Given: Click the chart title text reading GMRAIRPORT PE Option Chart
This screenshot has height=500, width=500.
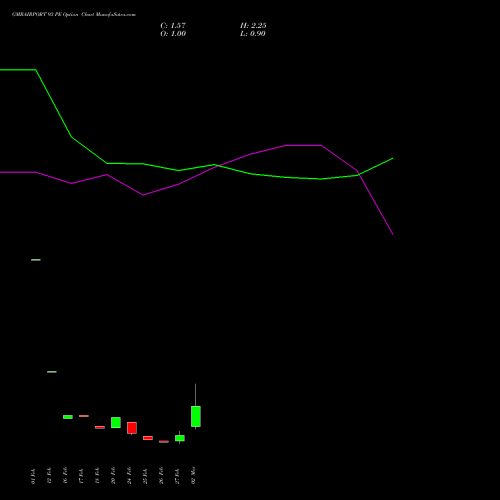Looking at the screenshot, I should [74, 15].
